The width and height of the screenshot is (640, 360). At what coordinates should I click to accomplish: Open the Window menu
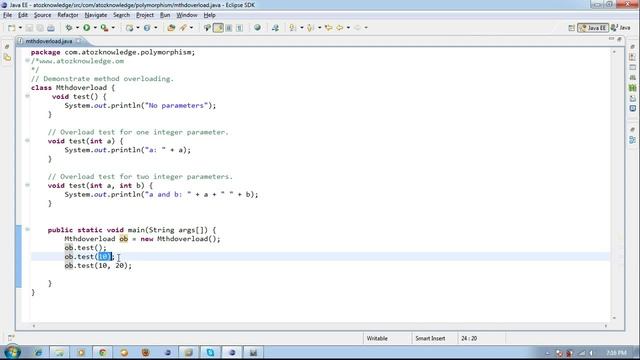[187, 15]
